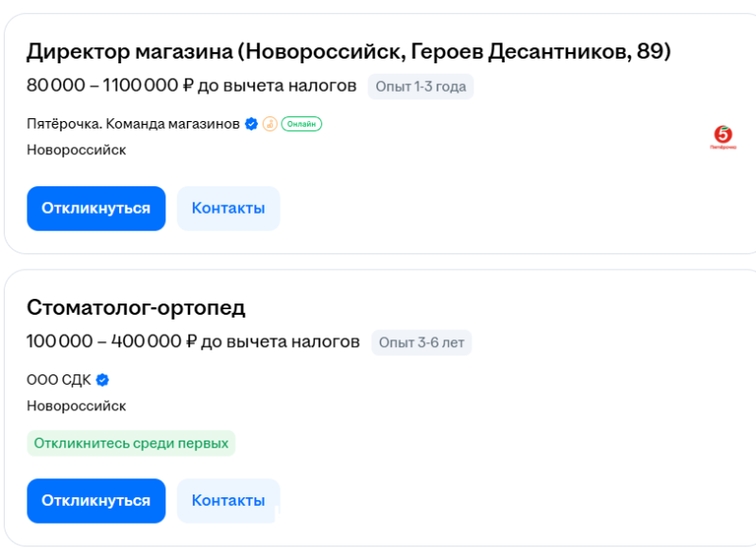The height and width of the screenshot is (555, 756).
Task: Click the green Онлайн status badge
Action: point(301,124)
